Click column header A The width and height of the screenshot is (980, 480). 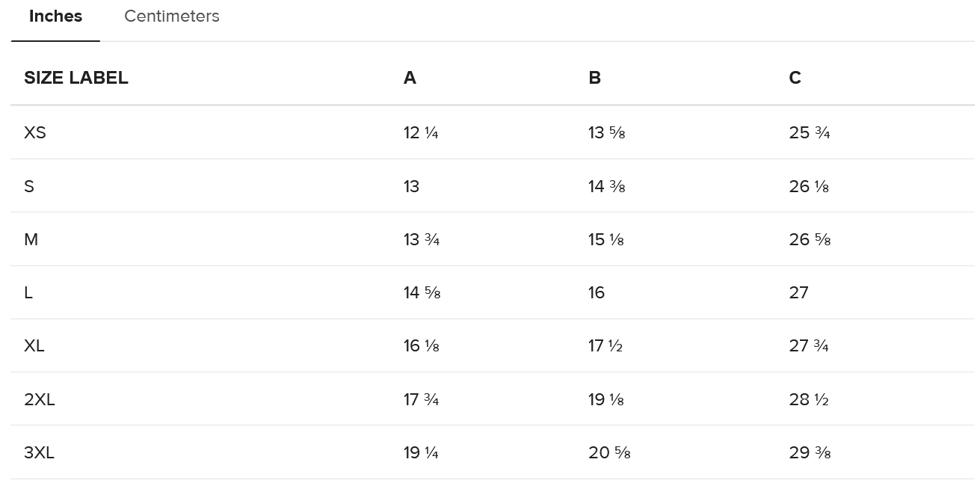(x=410, y=78)
